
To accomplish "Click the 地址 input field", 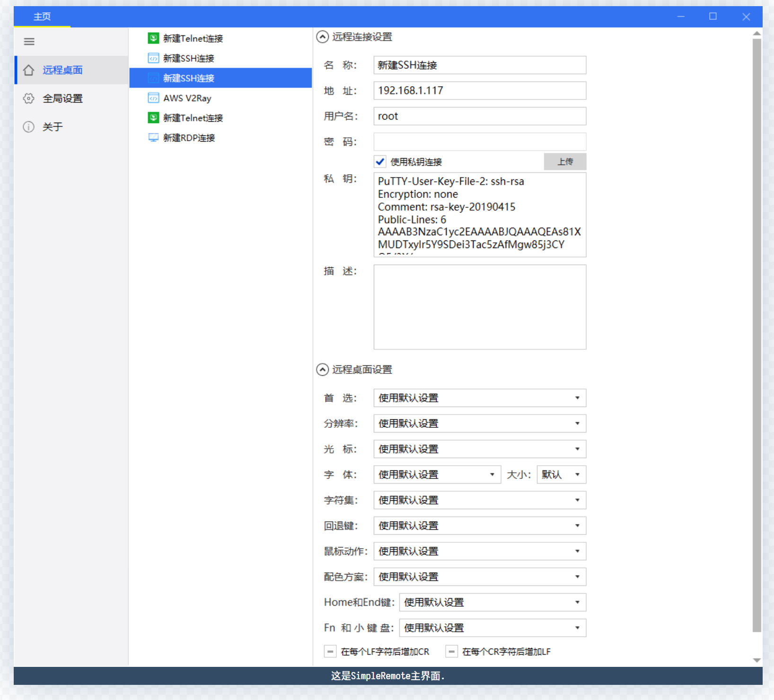I will pyautogui.click(x=480, y=91).
